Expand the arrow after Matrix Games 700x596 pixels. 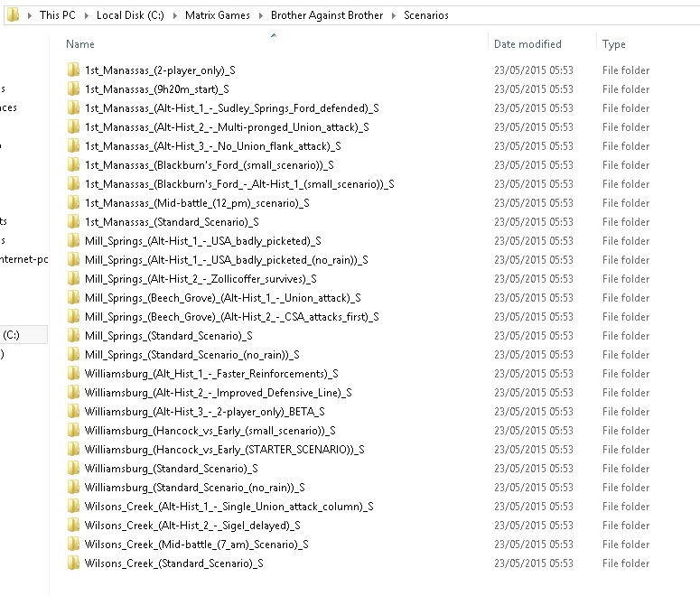click(x=260, y=15)
